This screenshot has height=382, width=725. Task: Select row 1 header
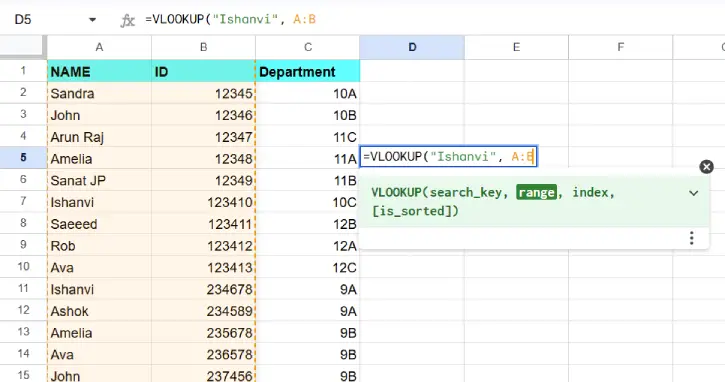pyautogui.click(x=23, y=71)
